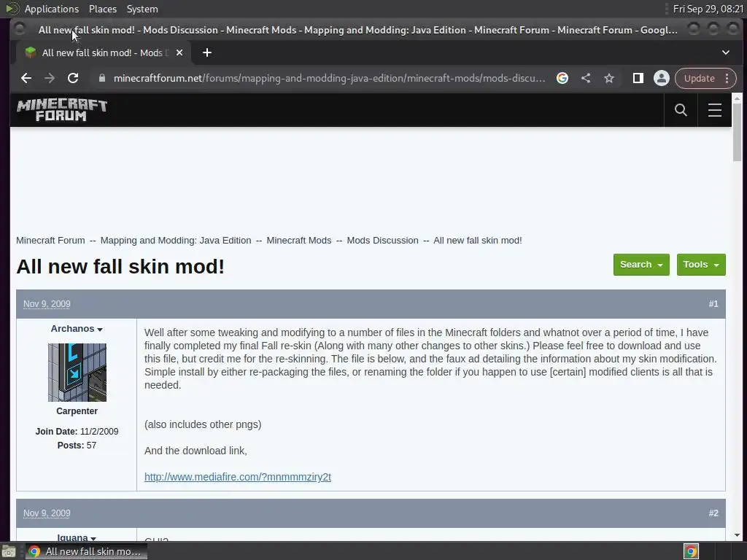
Task: Open the Chrome profile avatar icon
Action: (x=661, y=78)
